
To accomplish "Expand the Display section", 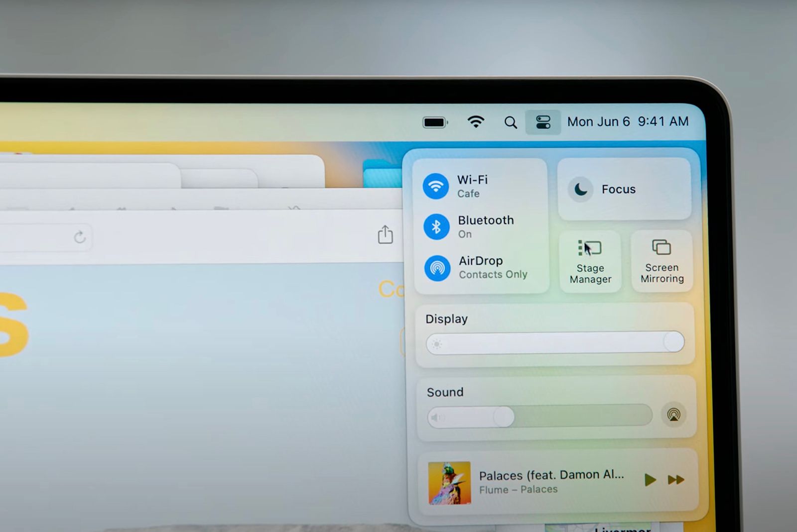I will pos(446,319).
